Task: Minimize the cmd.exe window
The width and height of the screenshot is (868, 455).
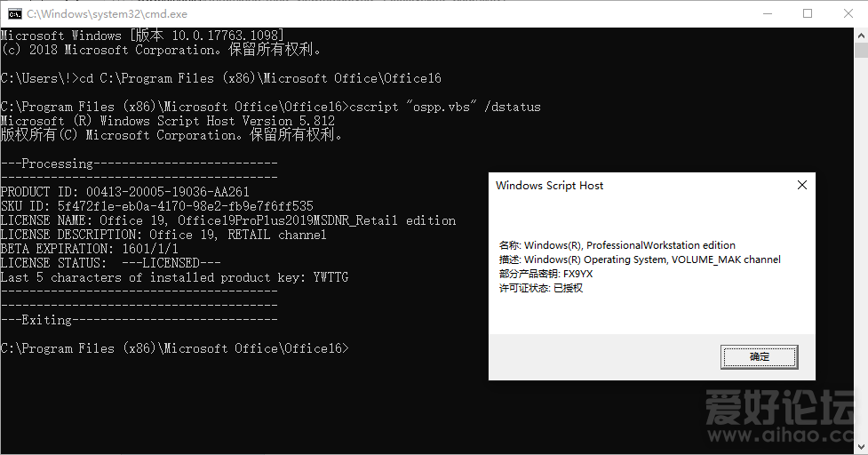Action: click(766, 14)
